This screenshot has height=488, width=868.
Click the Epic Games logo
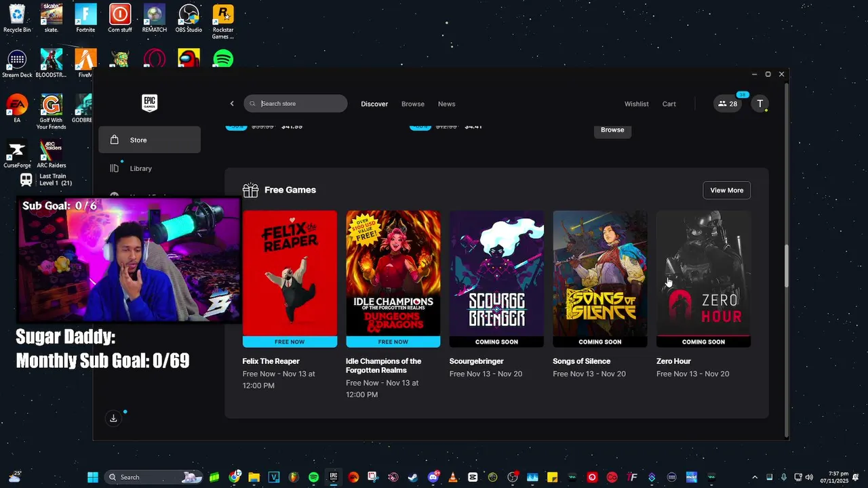149,103
